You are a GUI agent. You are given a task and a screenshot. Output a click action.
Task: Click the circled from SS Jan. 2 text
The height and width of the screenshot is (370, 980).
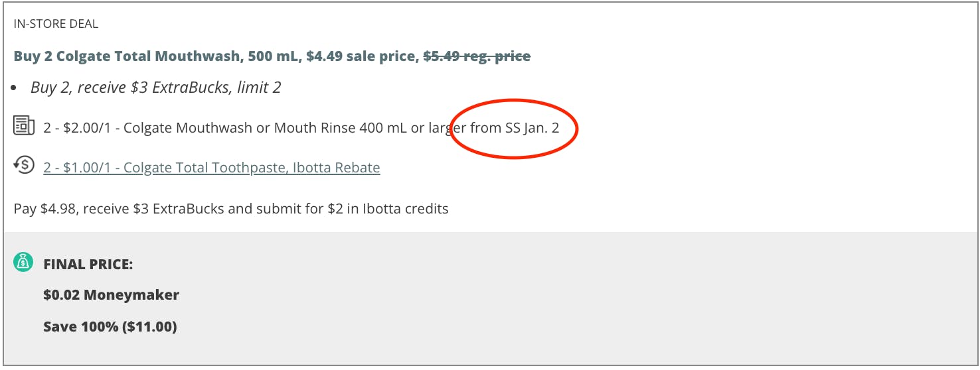(x=515, y=128)
